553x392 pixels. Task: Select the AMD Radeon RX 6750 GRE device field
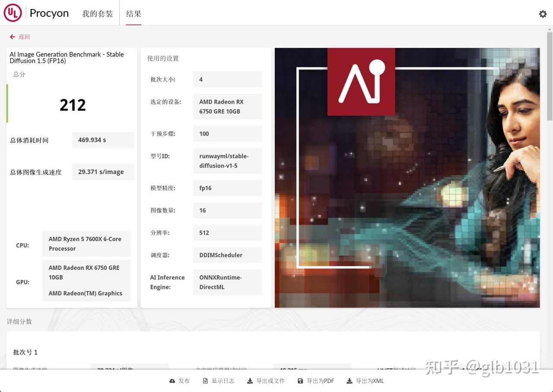point(227,106)
